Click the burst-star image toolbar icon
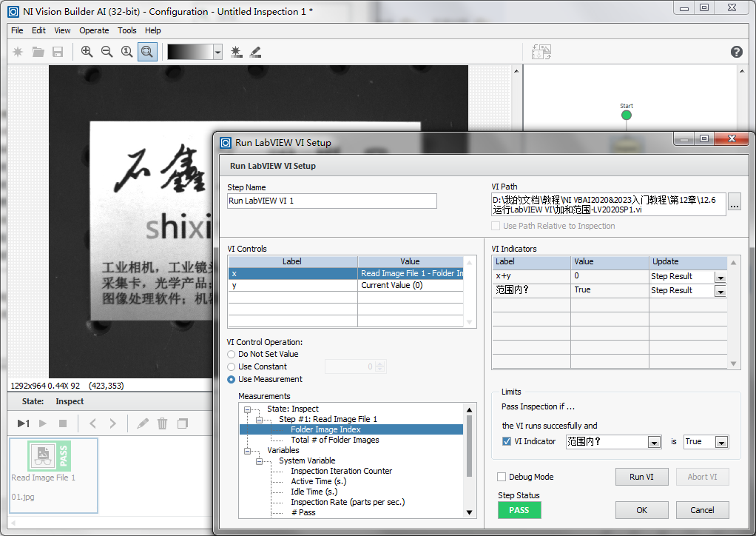The height and width of the screenshot is (536, 756). [x=236, y=52]
